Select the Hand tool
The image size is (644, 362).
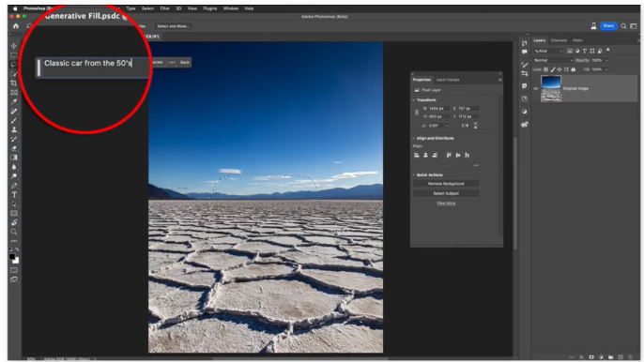pos(14,222)
